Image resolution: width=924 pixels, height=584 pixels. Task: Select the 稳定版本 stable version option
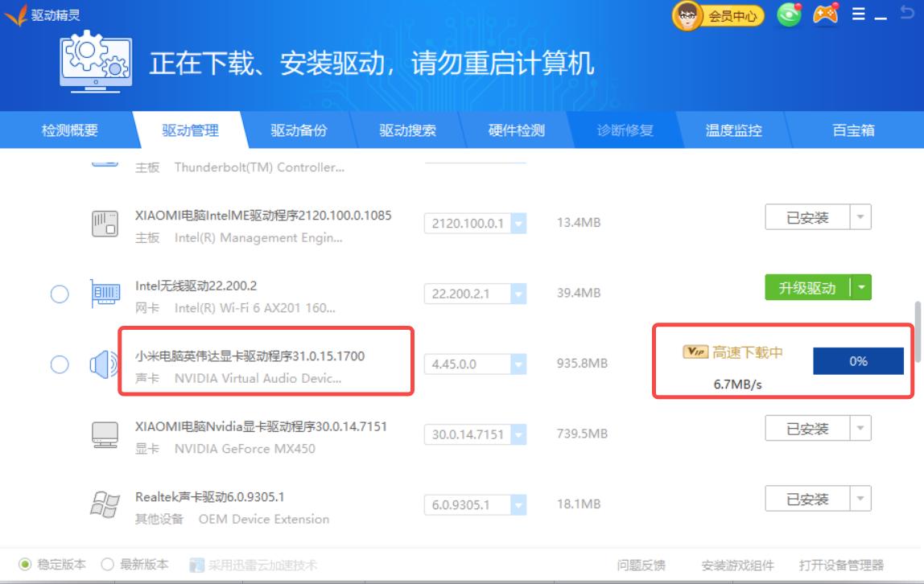pyautogui.click(x=24, y=565)
